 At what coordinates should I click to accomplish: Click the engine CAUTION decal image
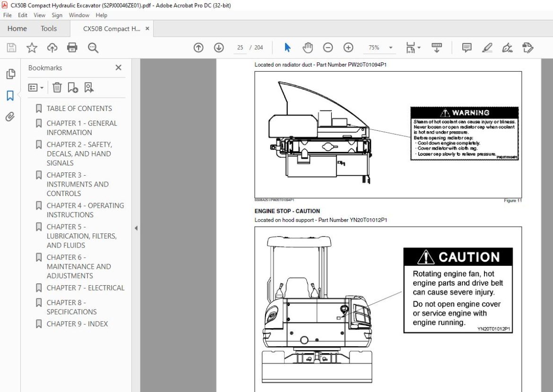(458, 290)
